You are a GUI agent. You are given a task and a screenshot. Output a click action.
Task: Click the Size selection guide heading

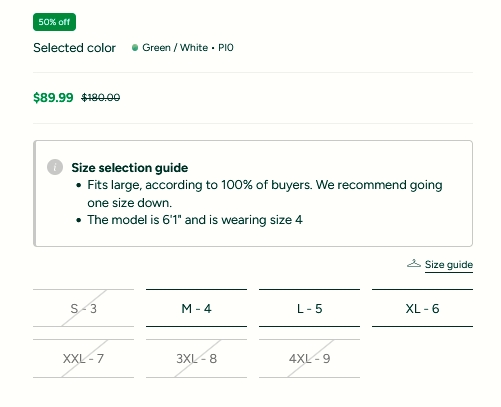click(x=130, y=168)
